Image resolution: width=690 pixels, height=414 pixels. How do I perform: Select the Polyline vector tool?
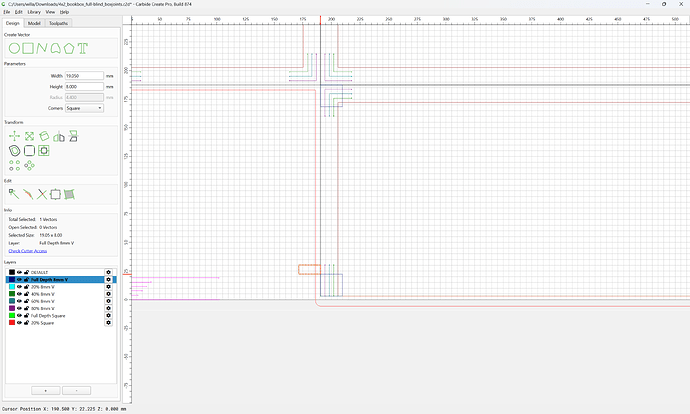[x=42, y=48]
